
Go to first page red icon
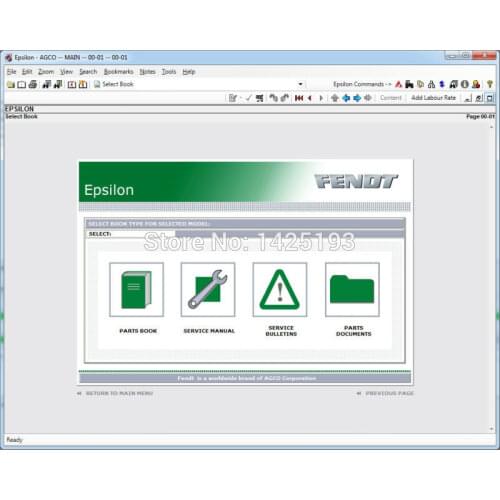(299, 98)
